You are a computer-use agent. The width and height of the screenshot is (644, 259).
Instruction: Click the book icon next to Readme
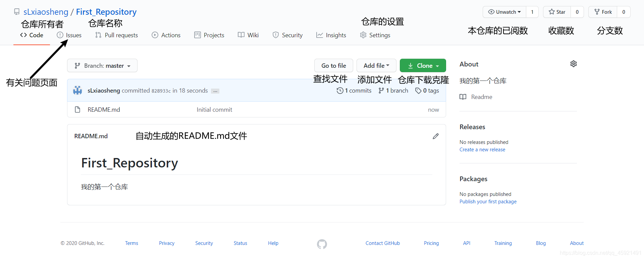pos(463,97)
